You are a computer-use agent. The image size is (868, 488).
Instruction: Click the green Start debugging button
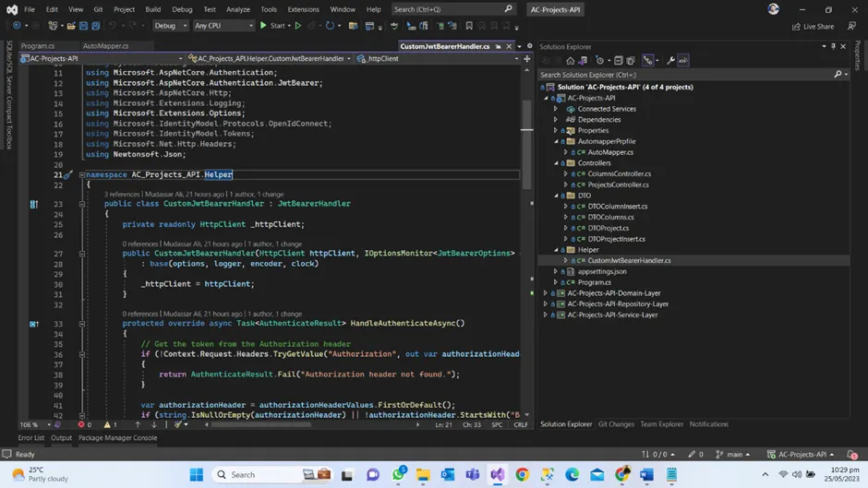point(264,26)
